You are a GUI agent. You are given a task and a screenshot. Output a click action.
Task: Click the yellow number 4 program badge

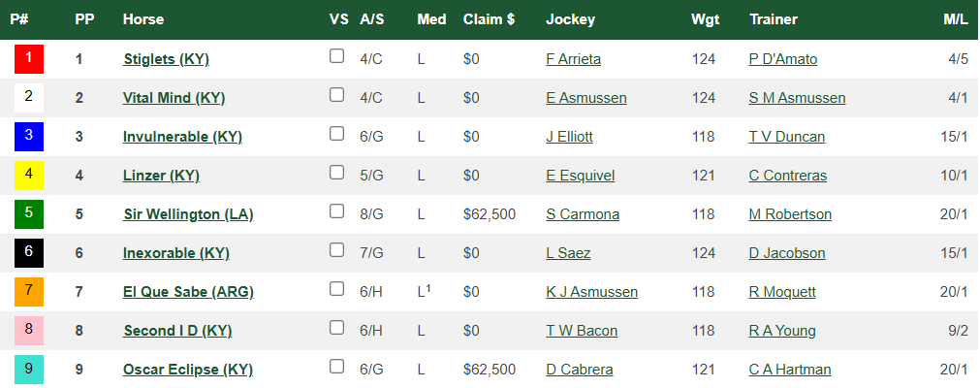coord(29,176)
